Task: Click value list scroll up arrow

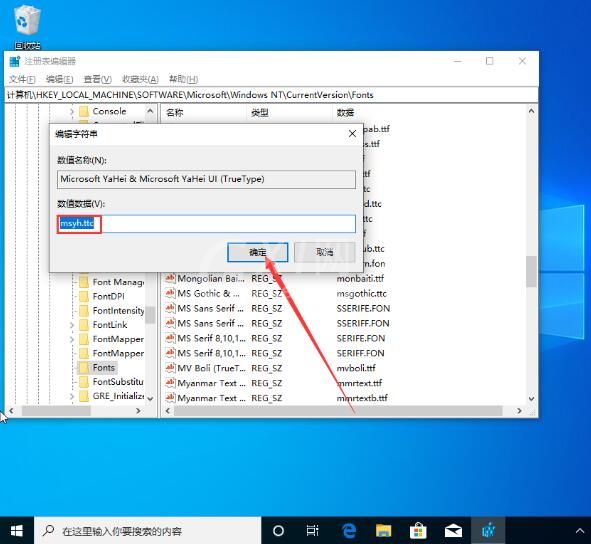Action: (x=531, y=111)
